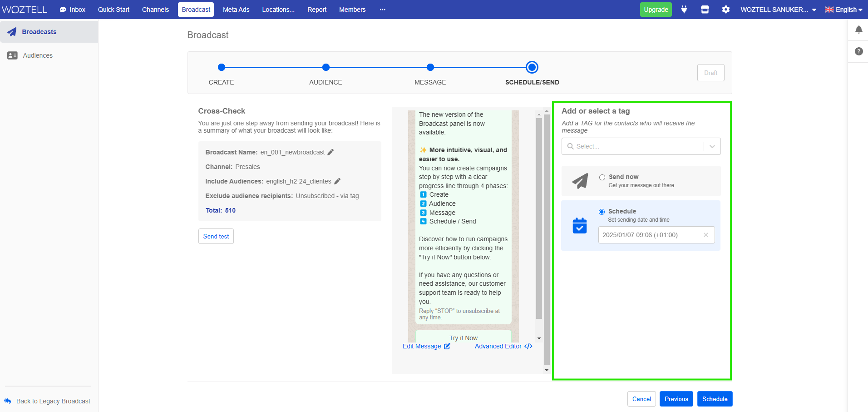
Task: Open the settings gear icon
Action: (725, 10)
